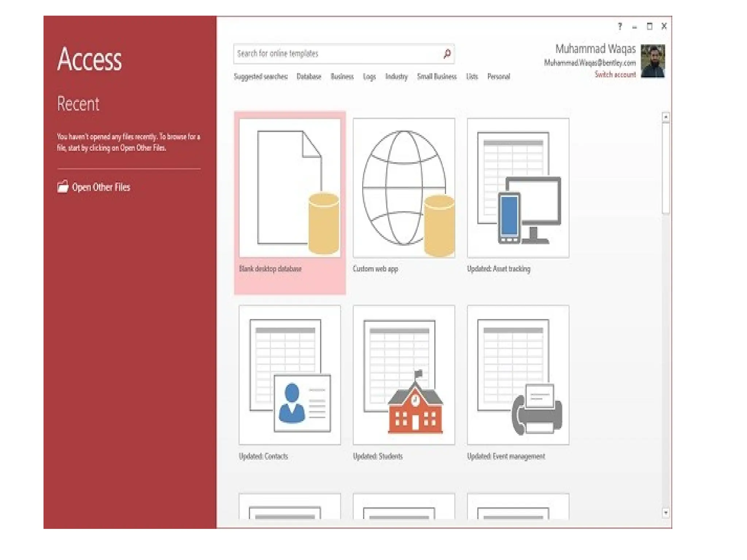747x560 pixels.
Task: Select the Database suggested search
Action: coord(309,77)
